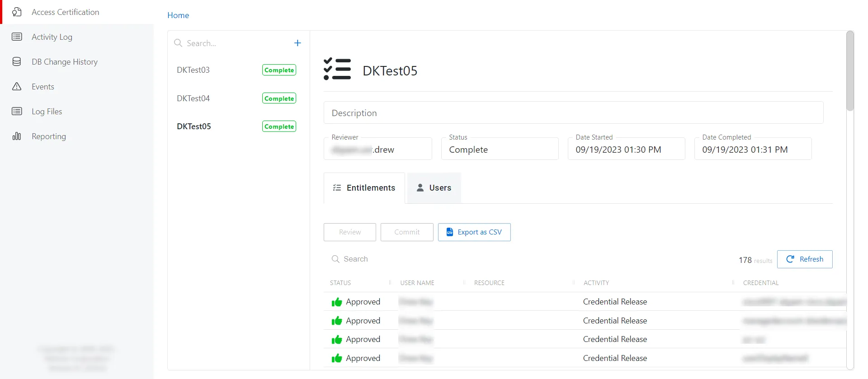Image resolution: width=868 pixels, height=379 pixels.
Task: Click the checklist icon beside DKTest05 title
Action: coord(337,69)
